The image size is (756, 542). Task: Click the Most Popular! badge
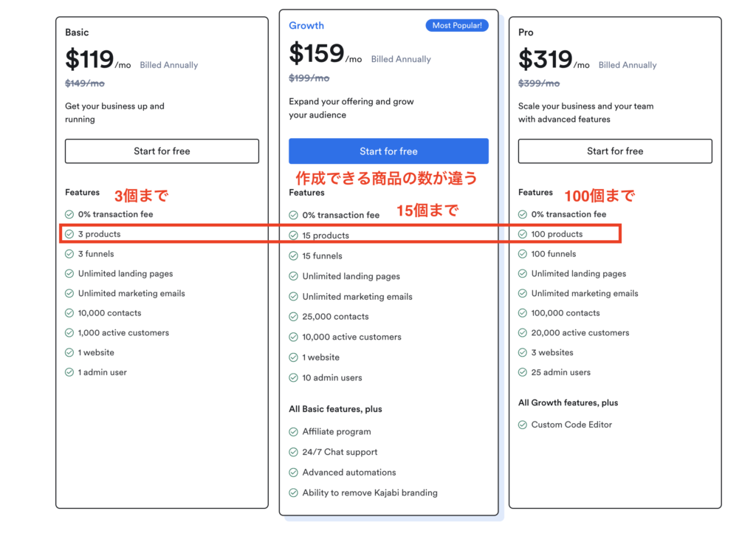(x=456, y=26)
